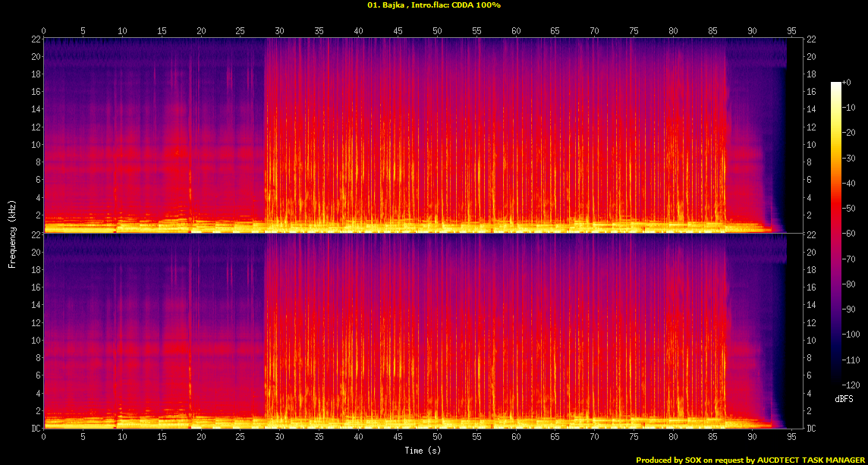Click the 30 second mark on top time axis
This screenshot has height=465, width=868.
(279, 32)
